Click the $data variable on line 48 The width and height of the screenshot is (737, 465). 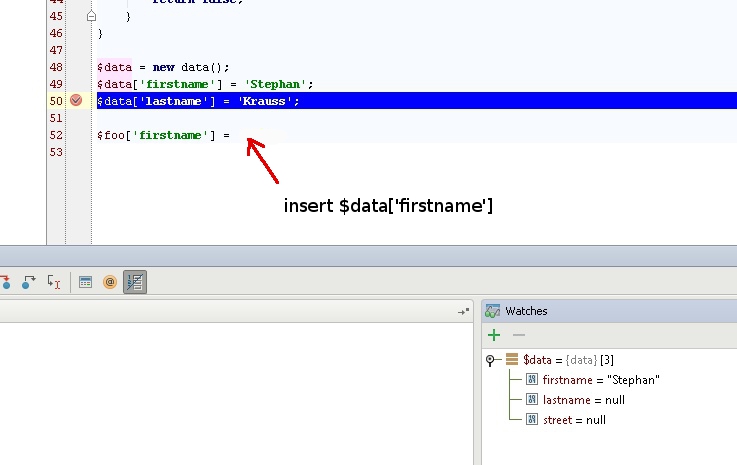(115, 67)
